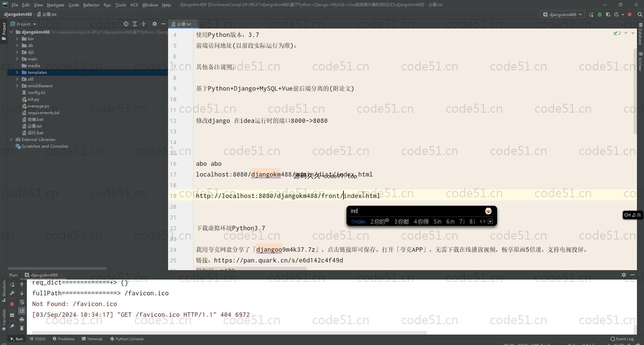
Task: Open the TODO tool tab
Action: 38,339
